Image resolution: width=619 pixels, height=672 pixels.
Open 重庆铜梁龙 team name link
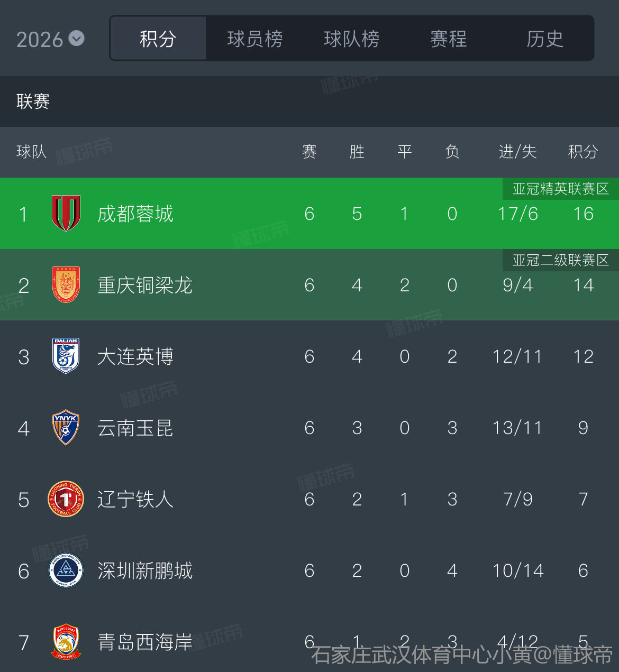(x=145, y=286)
